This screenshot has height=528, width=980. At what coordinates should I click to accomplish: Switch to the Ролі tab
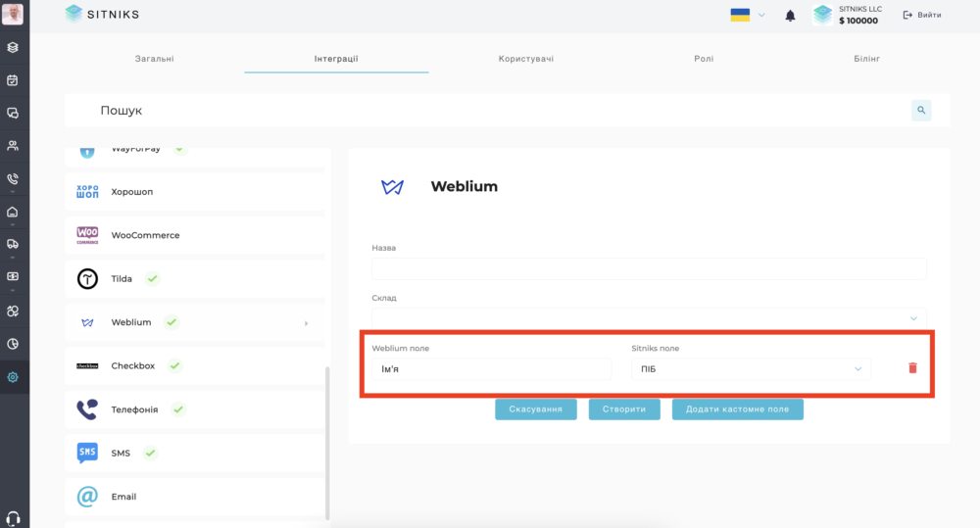click(704, 59)
